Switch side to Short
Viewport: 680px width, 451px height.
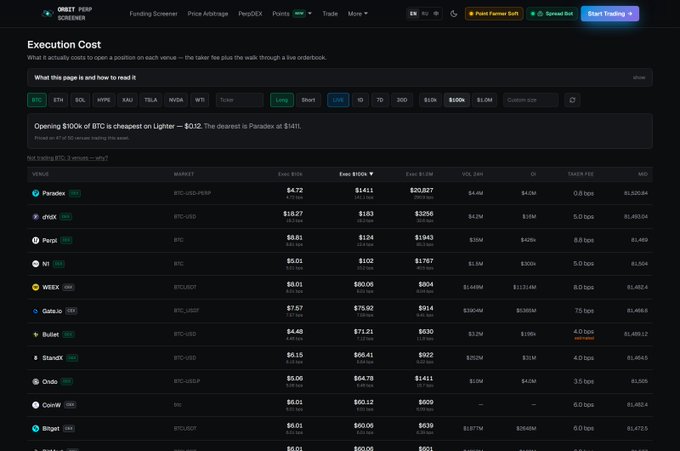(308, 100)
